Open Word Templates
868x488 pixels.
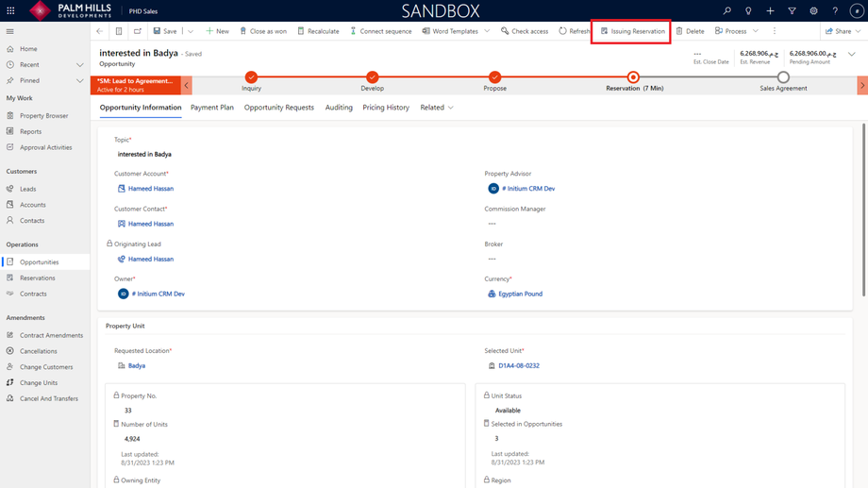[450, 31]
